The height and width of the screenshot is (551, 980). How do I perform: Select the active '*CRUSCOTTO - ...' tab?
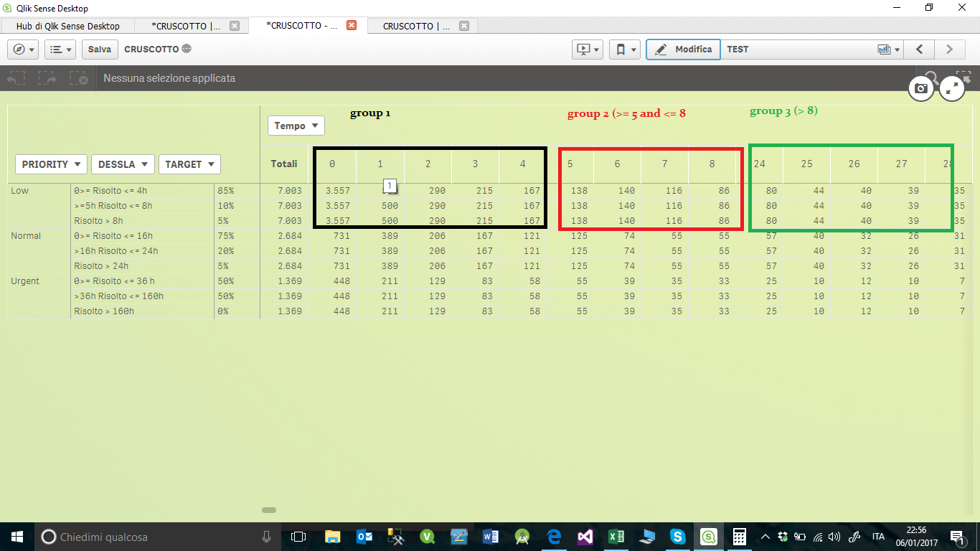(302, 25)
